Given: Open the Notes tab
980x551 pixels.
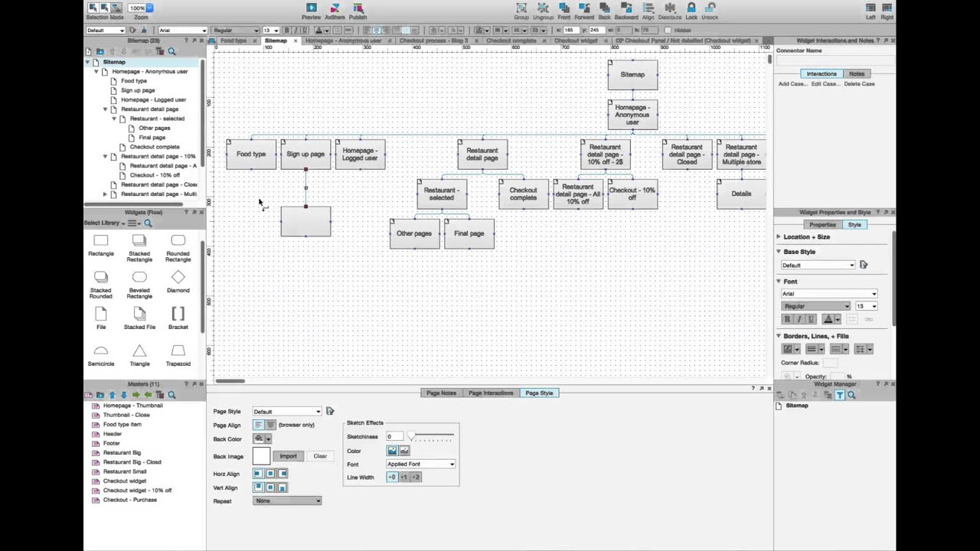Looking at the screenshot, I should pyautogui.click(x=857, y=73).
